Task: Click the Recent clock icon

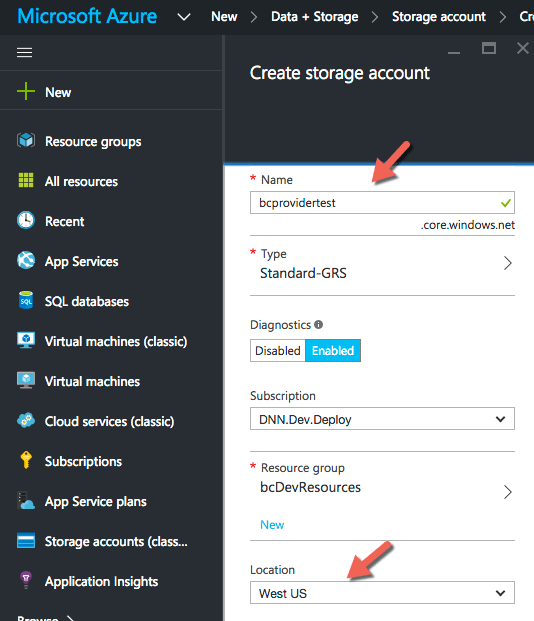Action: [x=26, y=220]
